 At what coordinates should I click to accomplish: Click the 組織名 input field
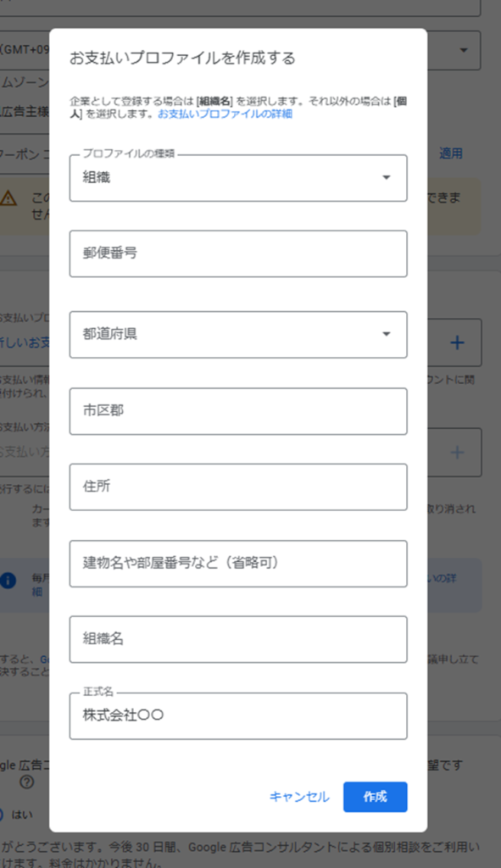(x=238, y=639)
